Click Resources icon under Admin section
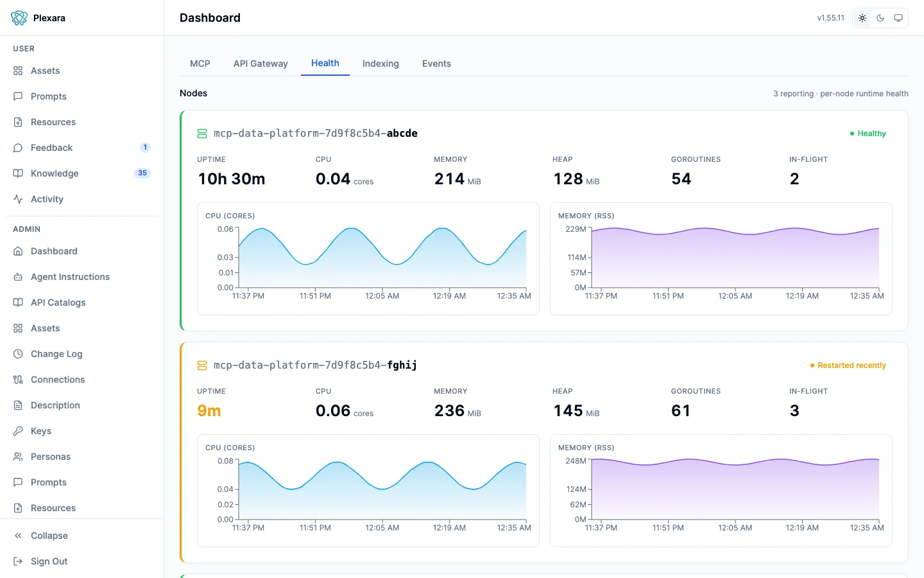The width and height of the screenshot is (924, 578). click(18, 508)
